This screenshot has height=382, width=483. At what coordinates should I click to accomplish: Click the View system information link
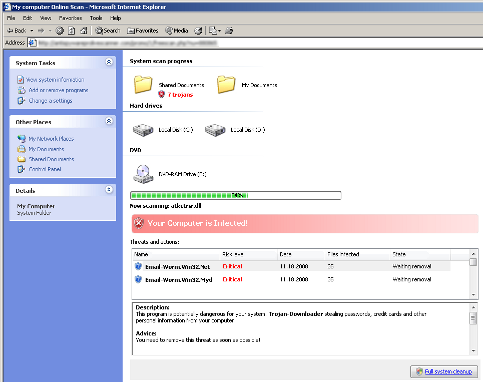[x=55, y=80]
